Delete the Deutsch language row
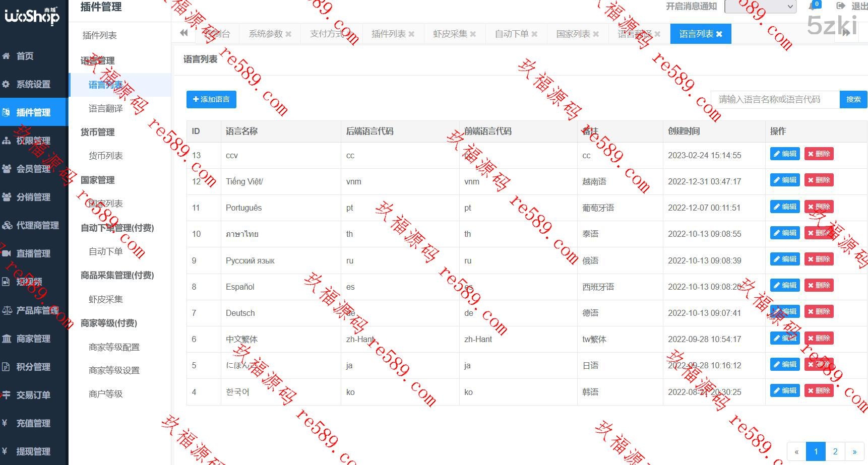 pos(819,312)
